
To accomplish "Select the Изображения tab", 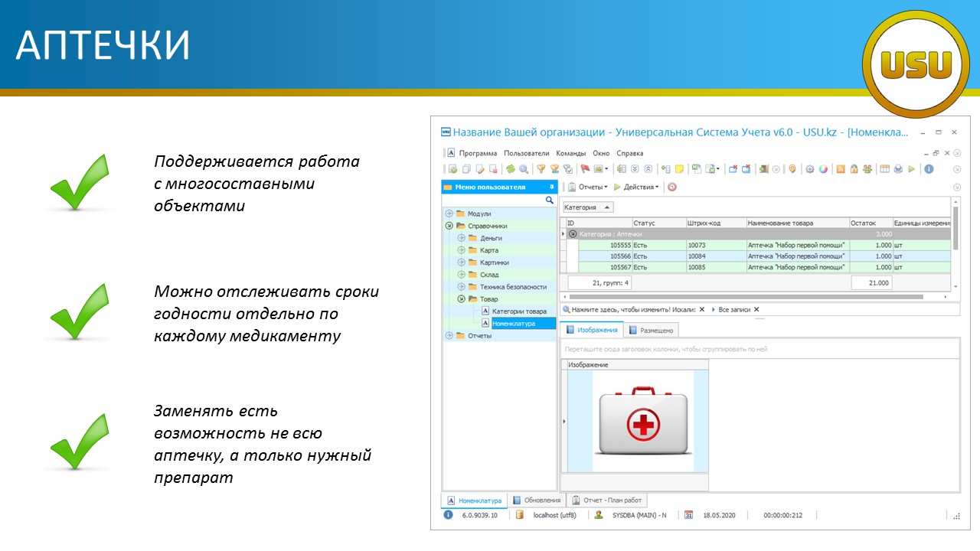I will click(x=591, y=330).
